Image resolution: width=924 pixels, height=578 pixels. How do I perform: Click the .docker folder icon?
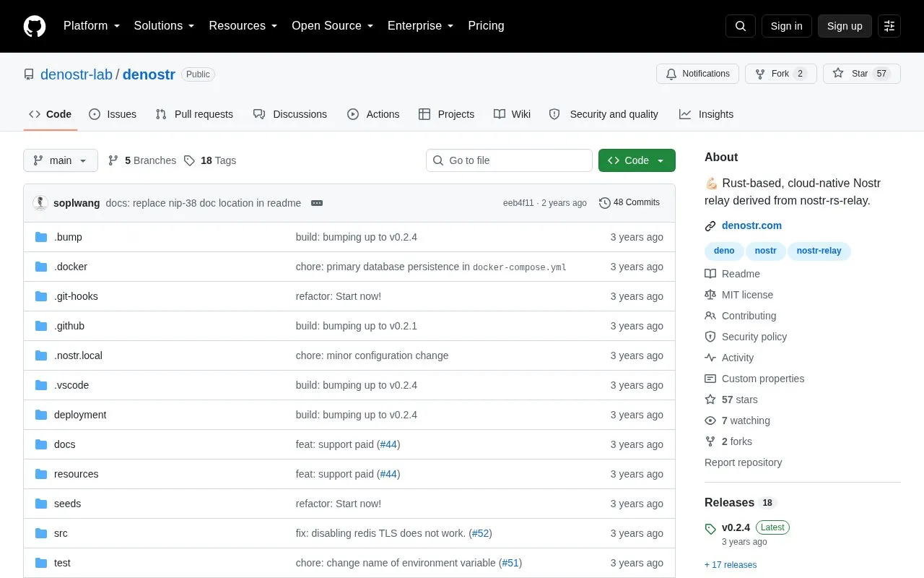[x=41, y=267]
